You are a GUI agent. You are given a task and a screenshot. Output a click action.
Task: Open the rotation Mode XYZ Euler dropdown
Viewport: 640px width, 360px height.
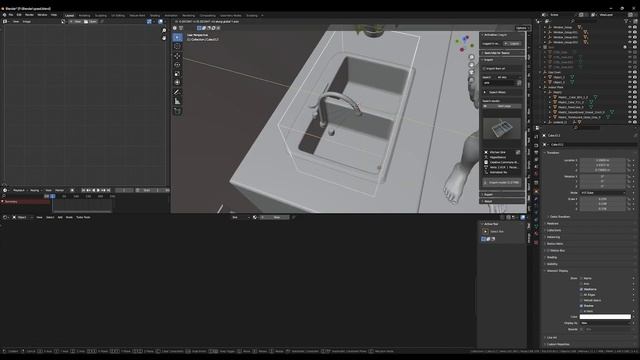pos(603,193)
